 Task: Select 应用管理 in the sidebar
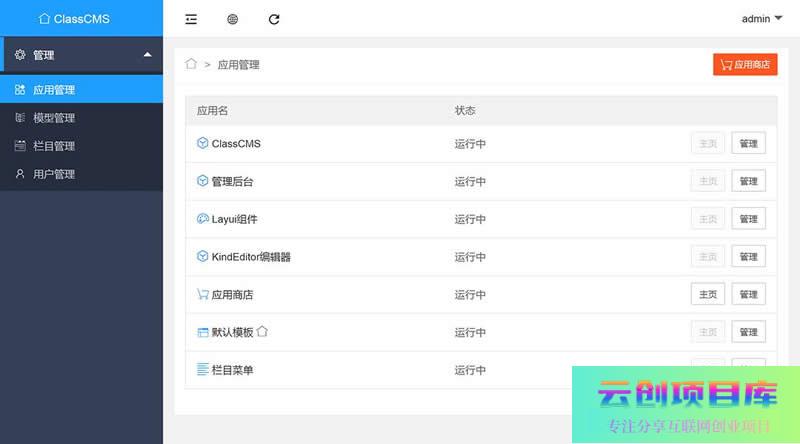(54, 90)
